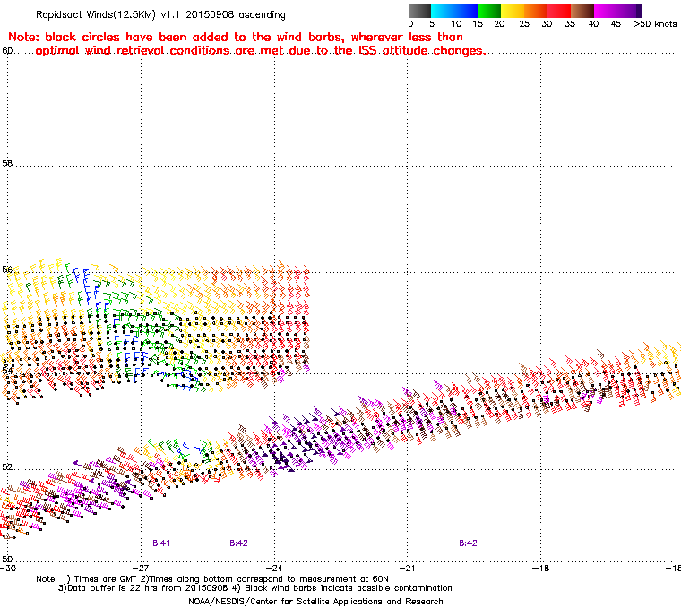Click the legend tick label 10
This screenshot has width=681, height=616.
click(x=456, y=24)
